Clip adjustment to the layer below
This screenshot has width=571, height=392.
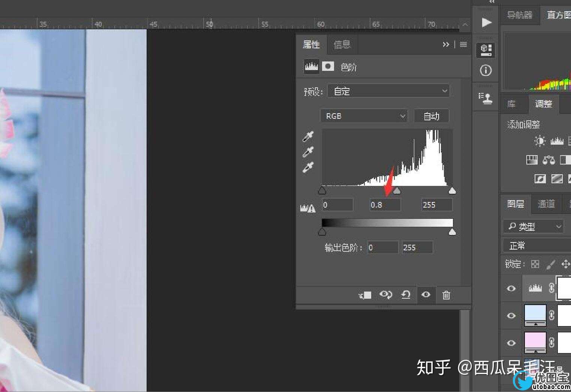pos(365,295)
